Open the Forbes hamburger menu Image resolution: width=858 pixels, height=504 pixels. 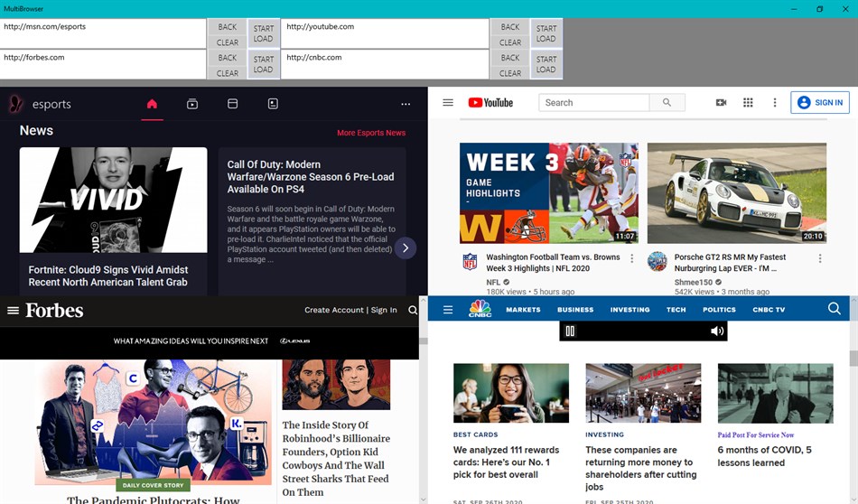(x=14, y=311)
